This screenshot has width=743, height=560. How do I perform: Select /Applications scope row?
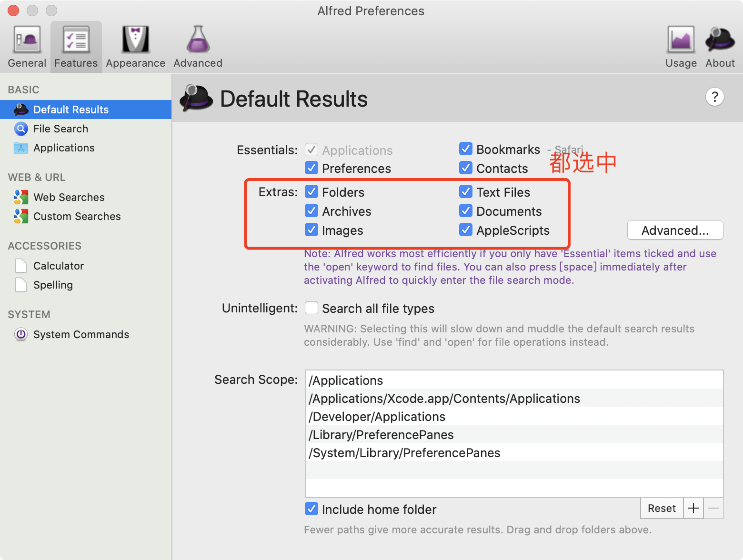pos(514,380)
